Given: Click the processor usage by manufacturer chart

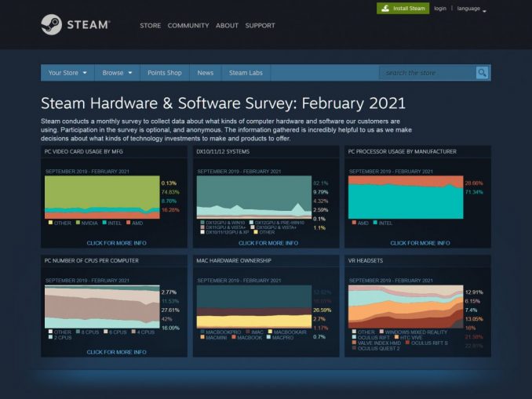Looking at the screenshot, I should (406, 198).
